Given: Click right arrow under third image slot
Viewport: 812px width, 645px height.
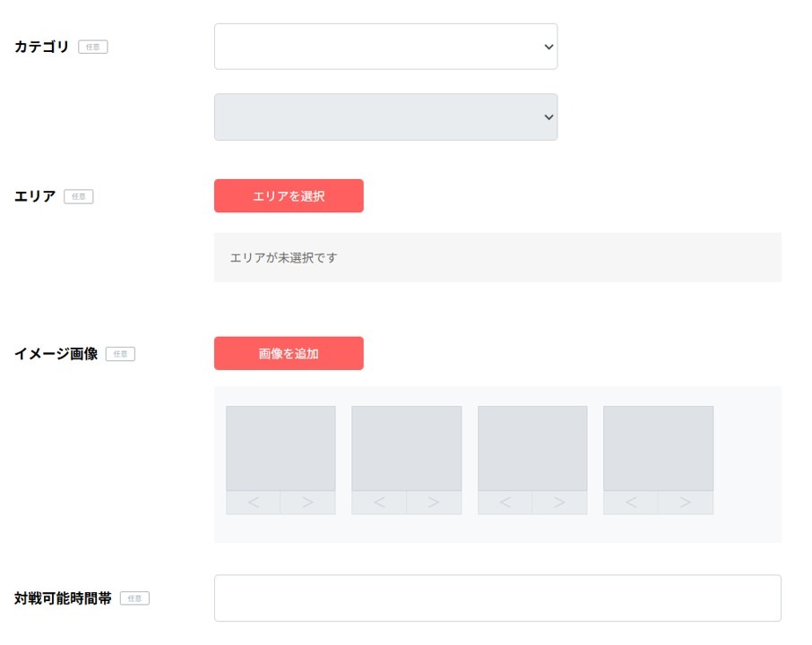Looking at the screenshot, I should click(559, 503).
